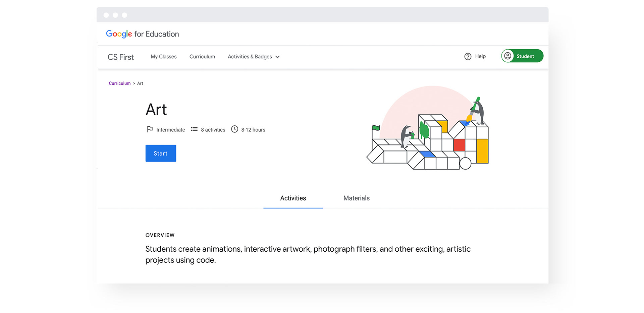Click the clock duration icon
The image size is (644, 313).
click(234, 129)
